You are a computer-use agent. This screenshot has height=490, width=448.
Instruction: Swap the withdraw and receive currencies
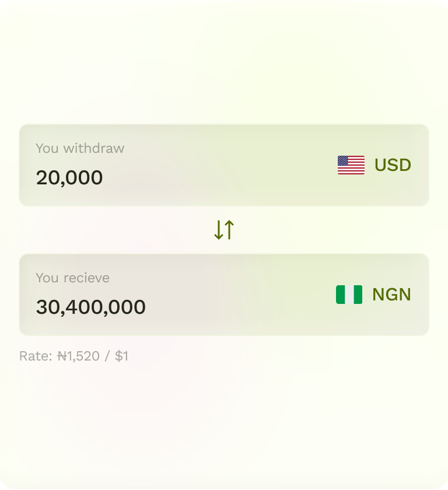point(224,230)
